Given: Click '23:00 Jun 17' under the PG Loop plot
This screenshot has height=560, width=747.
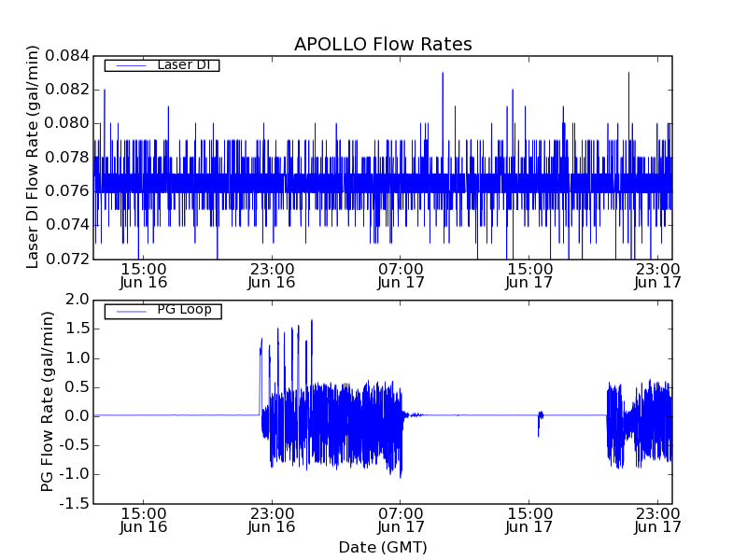Looking at the screenshot, I should pos(657,520).
